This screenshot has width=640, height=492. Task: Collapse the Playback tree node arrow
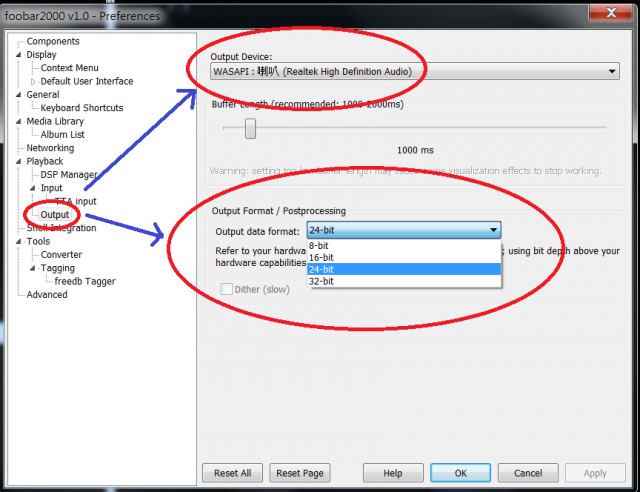[18, 161]
